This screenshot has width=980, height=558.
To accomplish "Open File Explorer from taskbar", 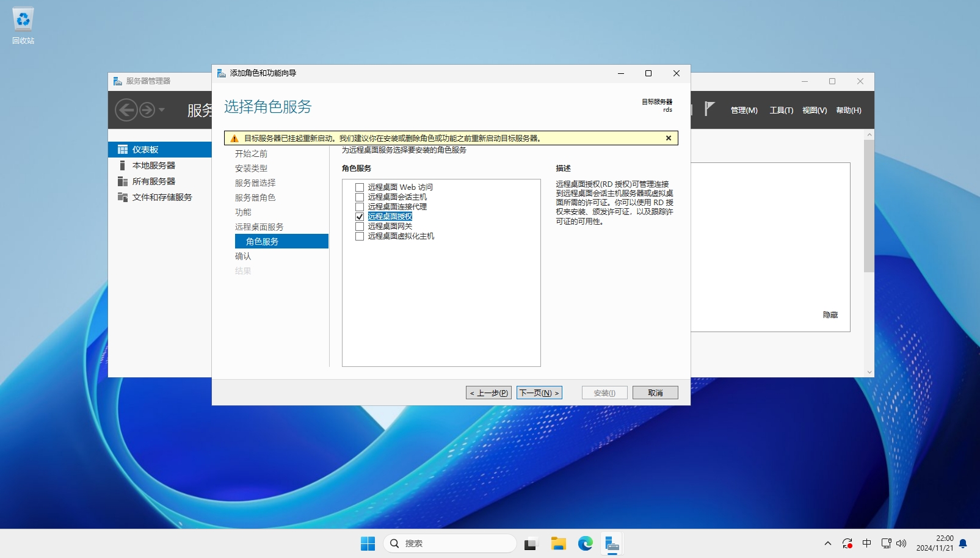I will (x=558, y=543).
